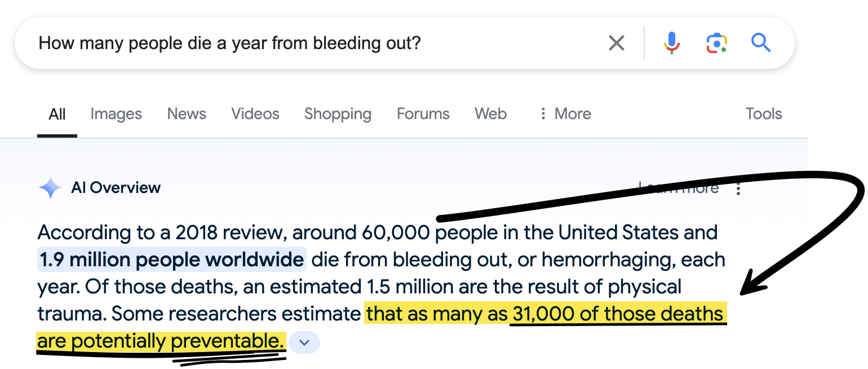This screenshot has width=868, height=369.
Task: Expand the AI Overview with chevron button
Action: click(304, 342)
